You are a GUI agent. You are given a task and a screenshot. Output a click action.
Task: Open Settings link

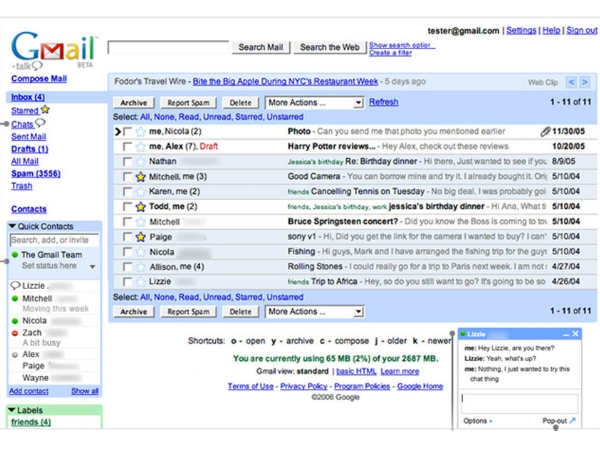pyautogui.click(x=521, y=30)
